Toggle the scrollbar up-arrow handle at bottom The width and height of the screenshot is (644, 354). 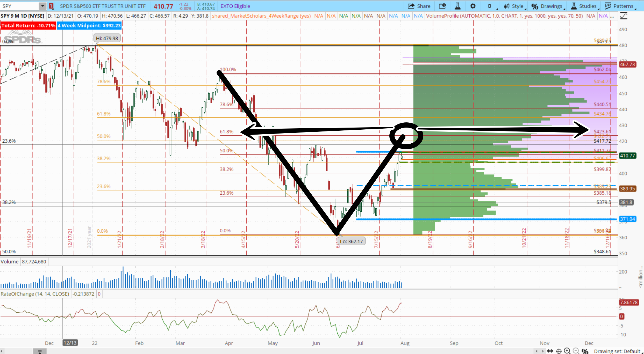click(x=40, y=351)
